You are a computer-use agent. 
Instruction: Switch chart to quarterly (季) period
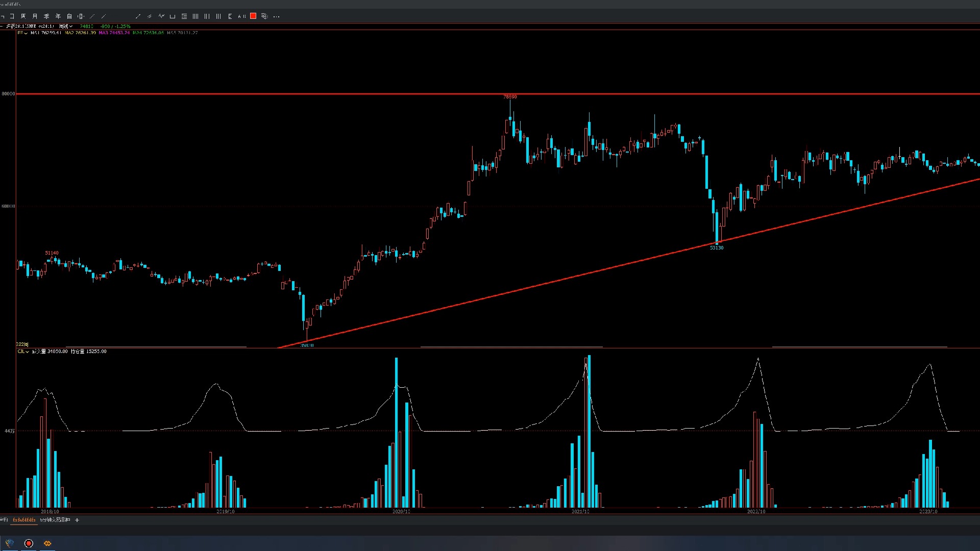[x=46, y=16]
